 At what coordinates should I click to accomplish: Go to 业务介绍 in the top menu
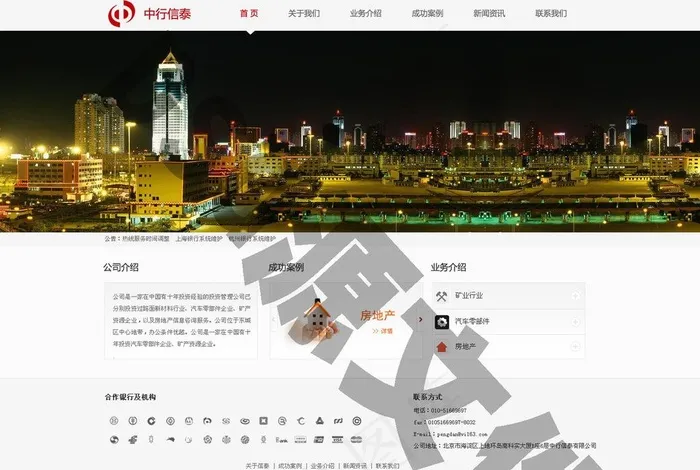click(365, 14)
